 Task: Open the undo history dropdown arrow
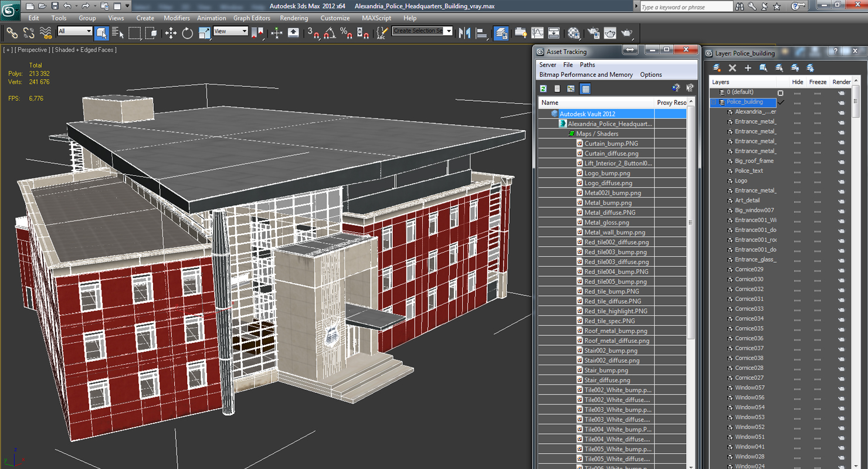pyautogui.click(x=76, y=6)
